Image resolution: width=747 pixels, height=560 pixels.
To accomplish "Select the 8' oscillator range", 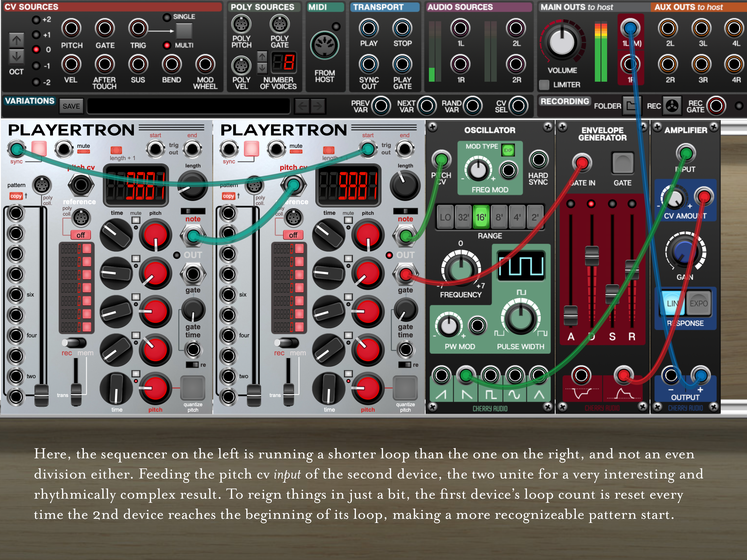I will coord(499,217).
